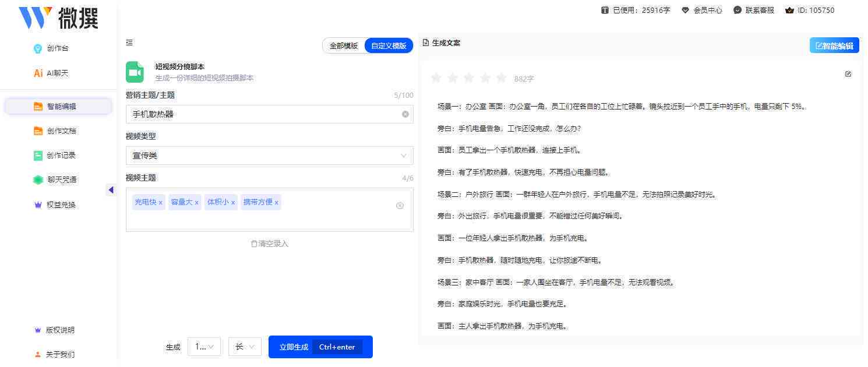Select 智能编辑 in the sidebar
The height and width of the screenshot is (367, 868).
tap(58, 106)
